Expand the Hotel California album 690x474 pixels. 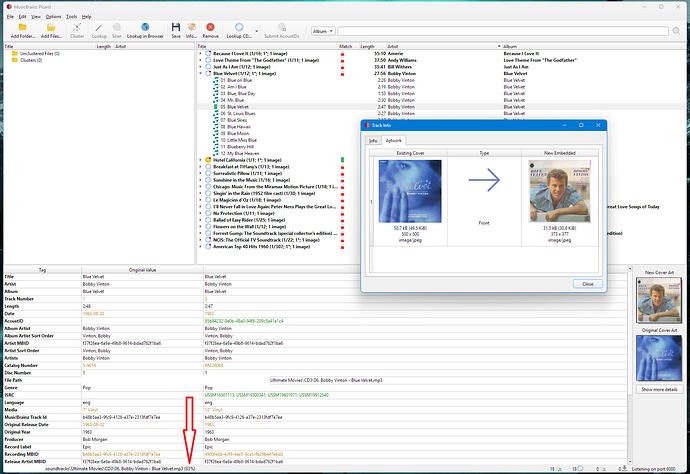click(201, 159)
